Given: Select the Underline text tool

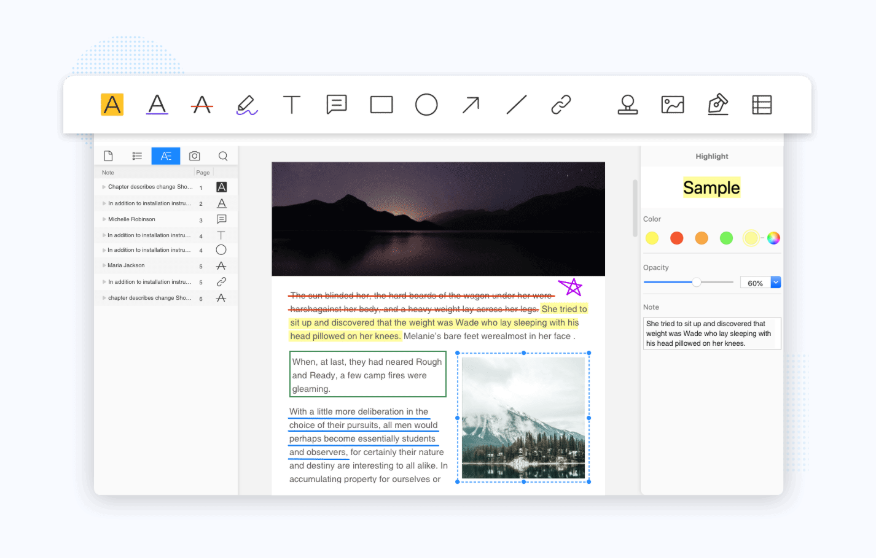Looking at the screenshot, I should (157, 104).
